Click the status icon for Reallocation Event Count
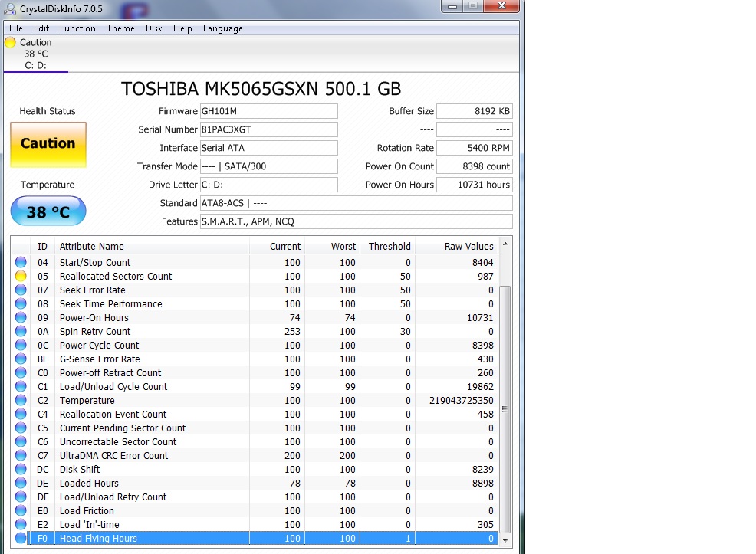This screenshot has width=756, height=554. click(x=21, y=415)
